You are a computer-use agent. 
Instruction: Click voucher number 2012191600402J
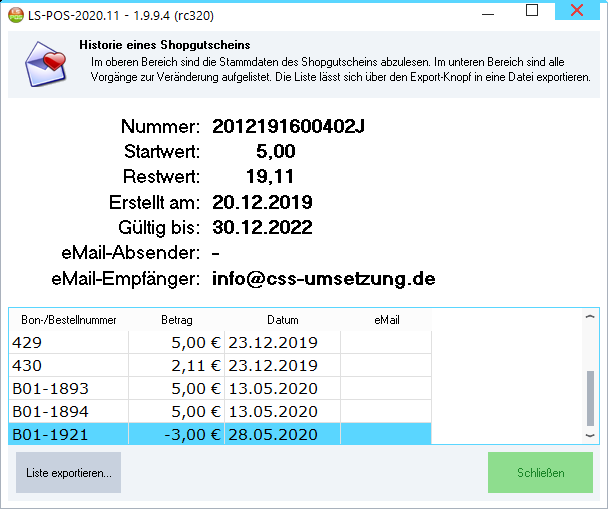coord(288,126)
